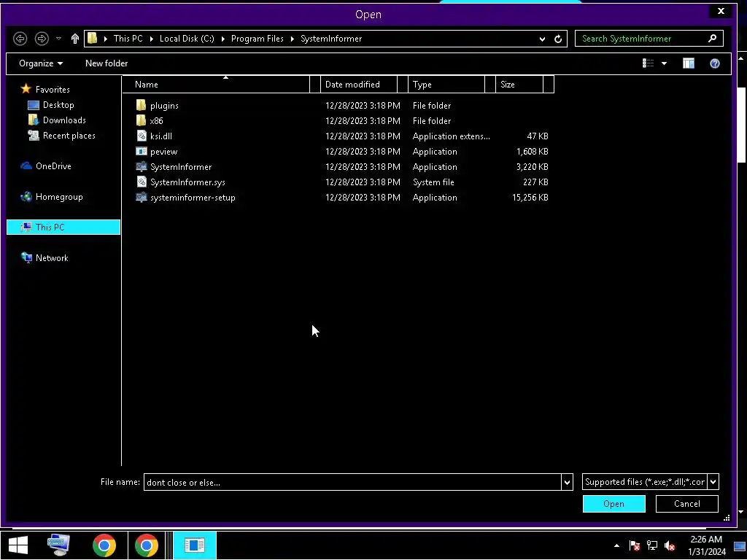Screen dimensions: 747x560
Task: Click the Cancel button
Action: [x=687, y=504]
